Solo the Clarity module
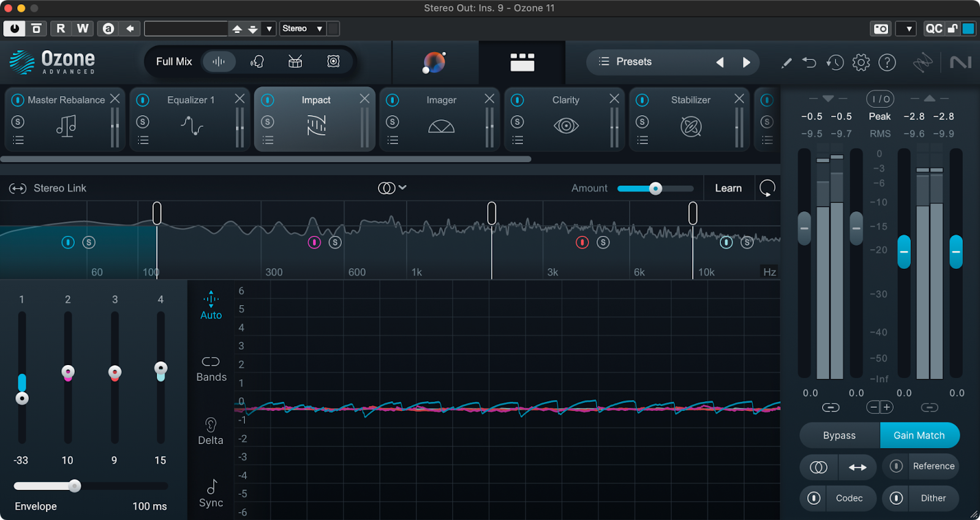Image resolution: width=980 pixels, height=520 pixels. (518, 122)
